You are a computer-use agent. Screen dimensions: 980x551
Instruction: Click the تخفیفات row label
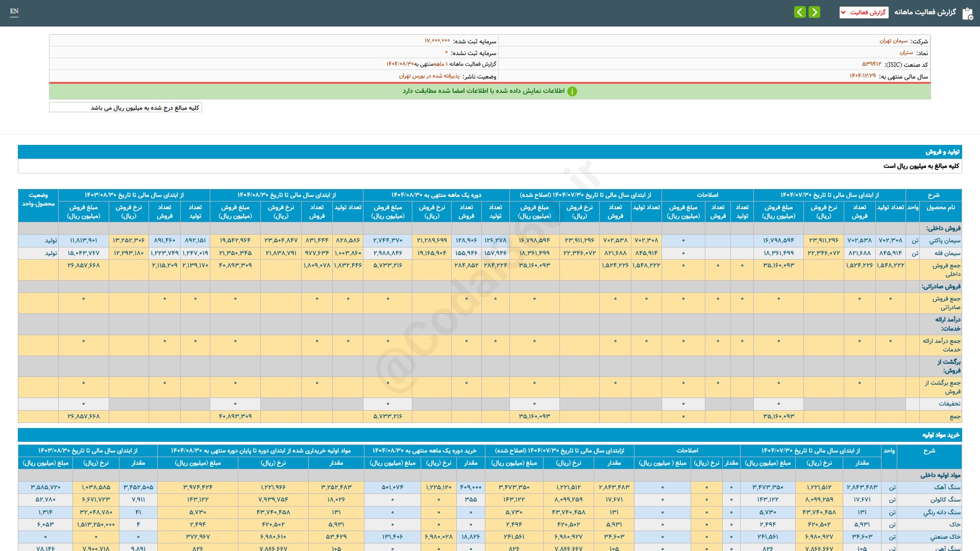(949, 404)
